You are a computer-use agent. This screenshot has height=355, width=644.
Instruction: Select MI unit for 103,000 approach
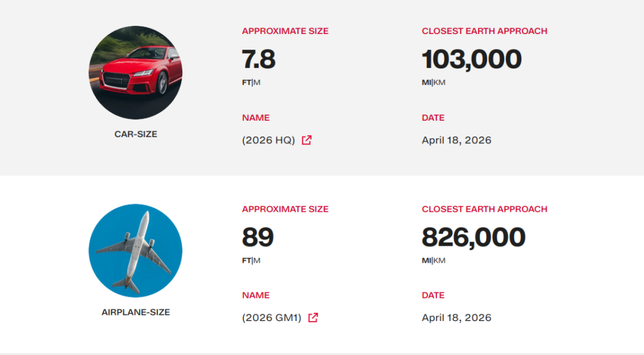click(426, 82)
